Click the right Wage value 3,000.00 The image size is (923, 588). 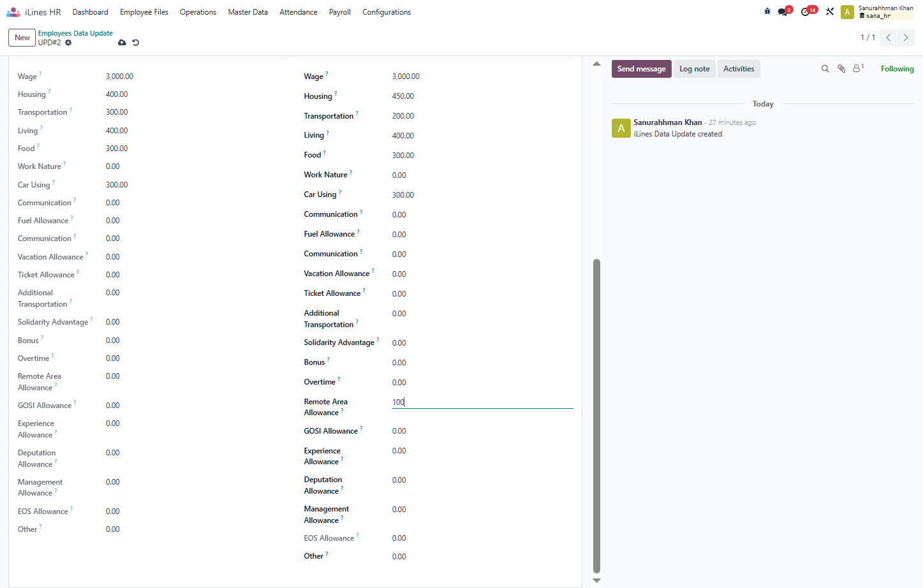[x=406, y=77]
